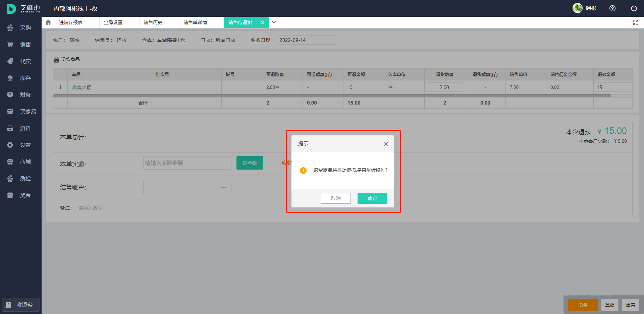Click the orange 退货 submit button
The width and height of the screenshot is (644, 314).
(x=583, y=305)
